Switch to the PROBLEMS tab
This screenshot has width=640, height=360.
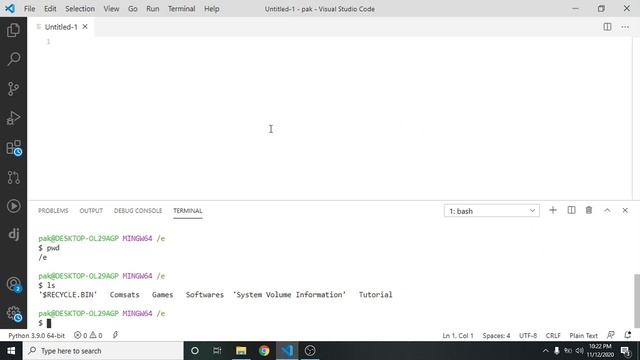point(53,211)
